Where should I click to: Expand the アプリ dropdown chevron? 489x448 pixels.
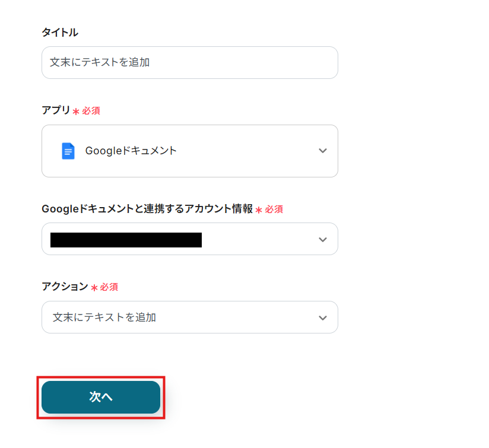[322, 151]
